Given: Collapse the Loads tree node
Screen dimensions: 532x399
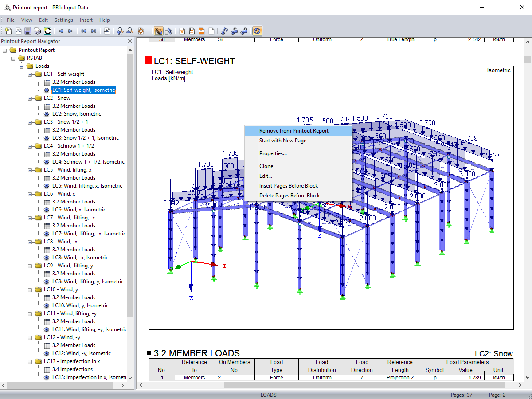Looking at the screenshot, I should coord(21,66).
